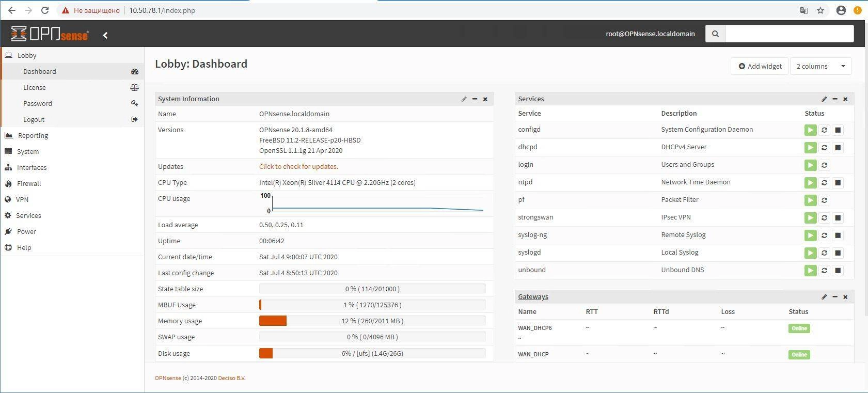Close the System Information widget
The image size is (868, 393).
pyautogui.click(x=485, y=99)
